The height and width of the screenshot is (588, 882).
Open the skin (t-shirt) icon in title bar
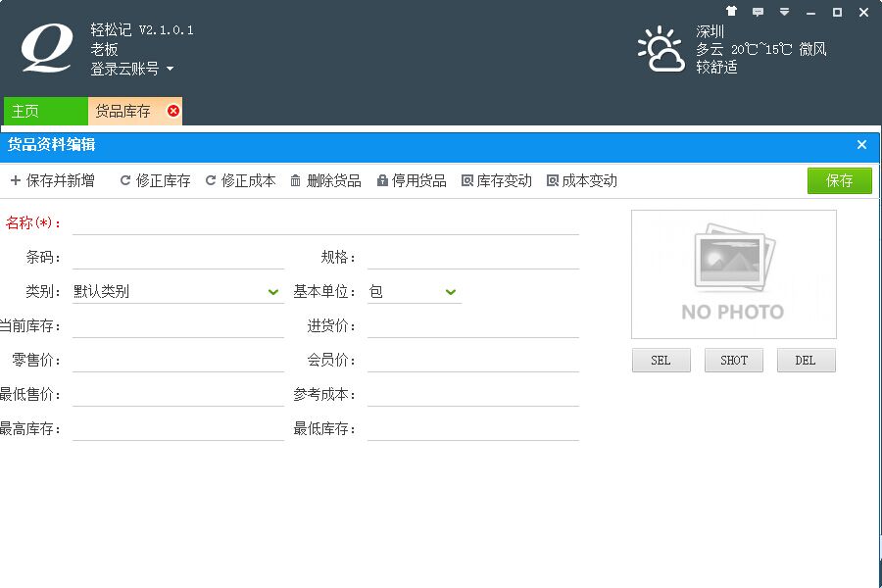[x=731, y=11]
